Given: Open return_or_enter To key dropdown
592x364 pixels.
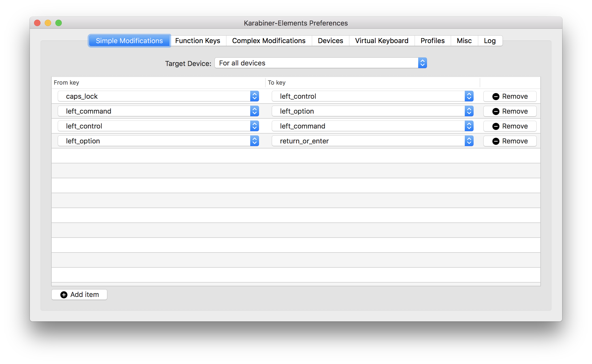Looking at the screenshot, I should click(373, 141).
